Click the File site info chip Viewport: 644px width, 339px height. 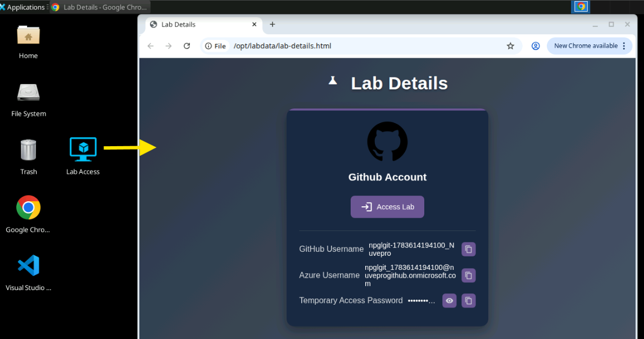[x=216, y=46]
